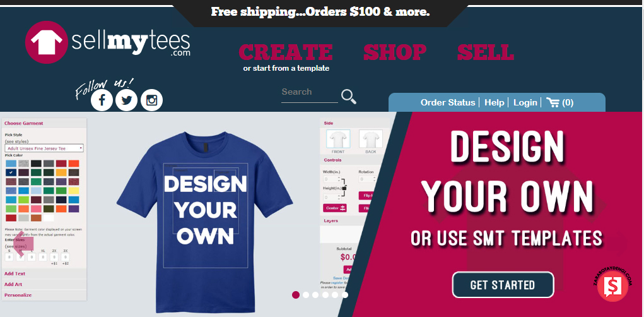Image resolution: width=644 pixels, height=317 pixels.
Task: Click the GET STARTED button
Action: pos(503,285)
